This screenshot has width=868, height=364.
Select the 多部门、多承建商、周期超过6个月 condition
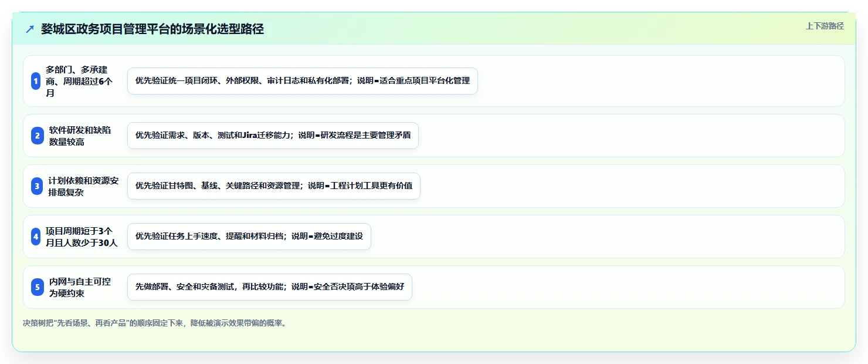point(80,81)
